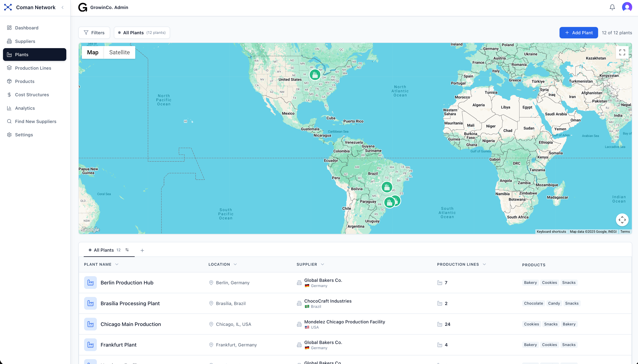
Task: Open the Berlin Production Hub row
Action: point(127,283)
